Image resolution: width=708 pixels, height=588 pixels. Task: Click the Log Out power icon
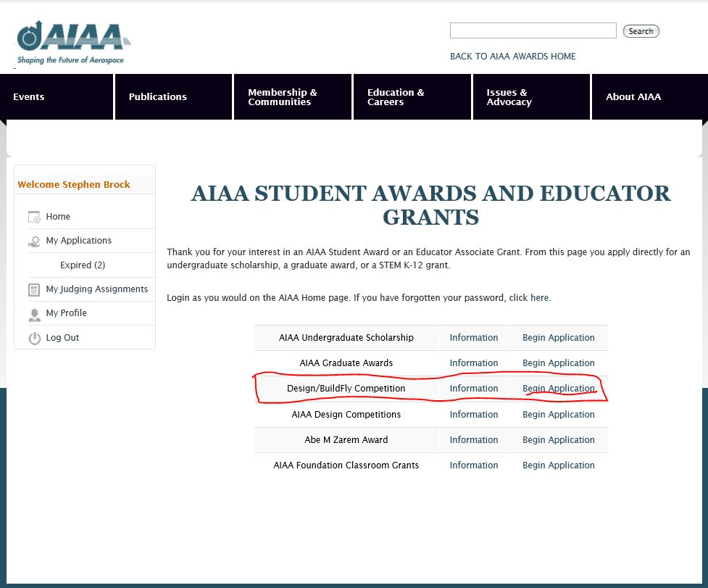pos(34,339)
